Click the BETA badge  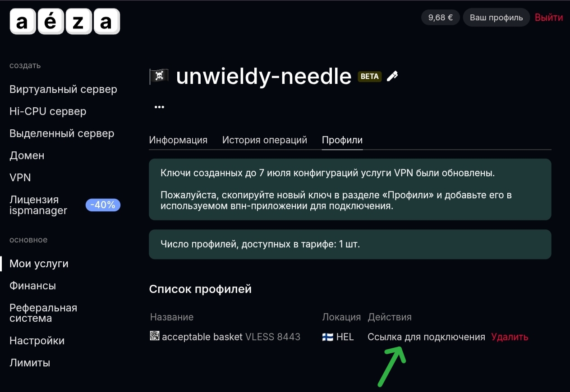(369, 76)
